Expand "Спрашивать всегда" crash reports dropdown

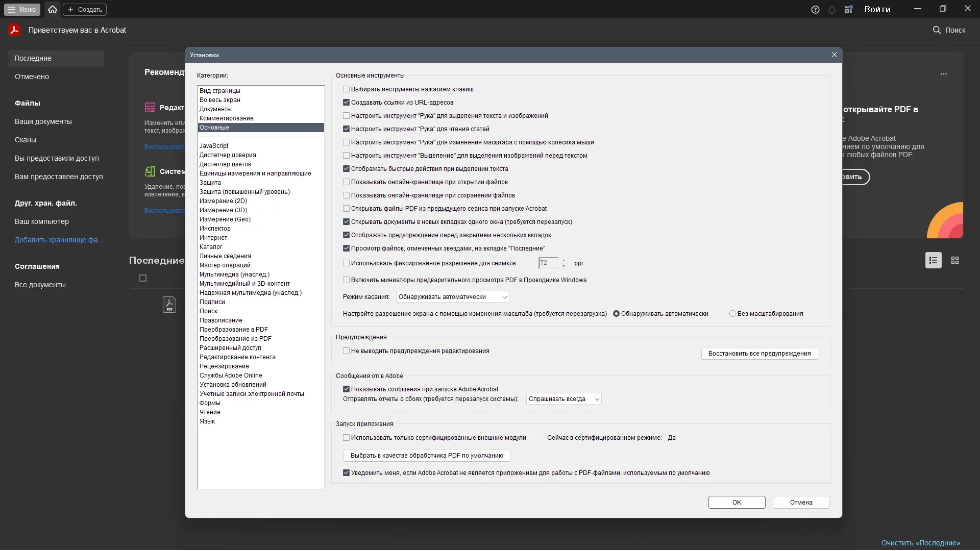click(563, 399)
